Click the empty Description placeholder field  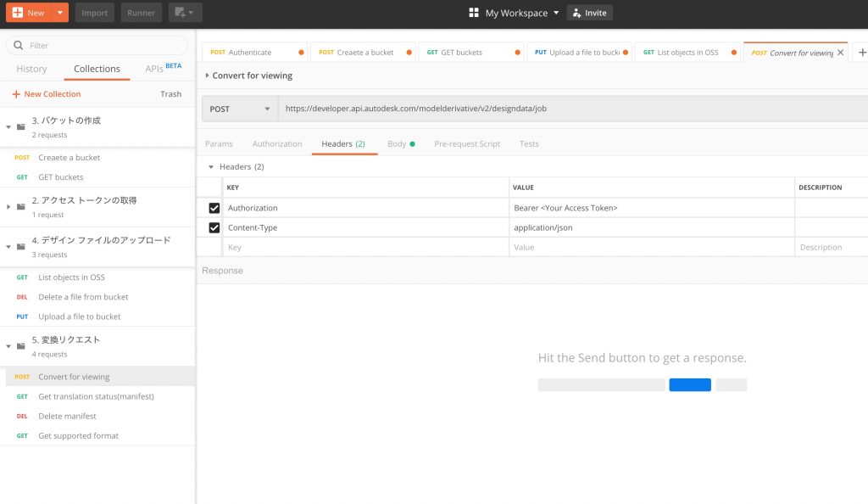tap(832, 247)
